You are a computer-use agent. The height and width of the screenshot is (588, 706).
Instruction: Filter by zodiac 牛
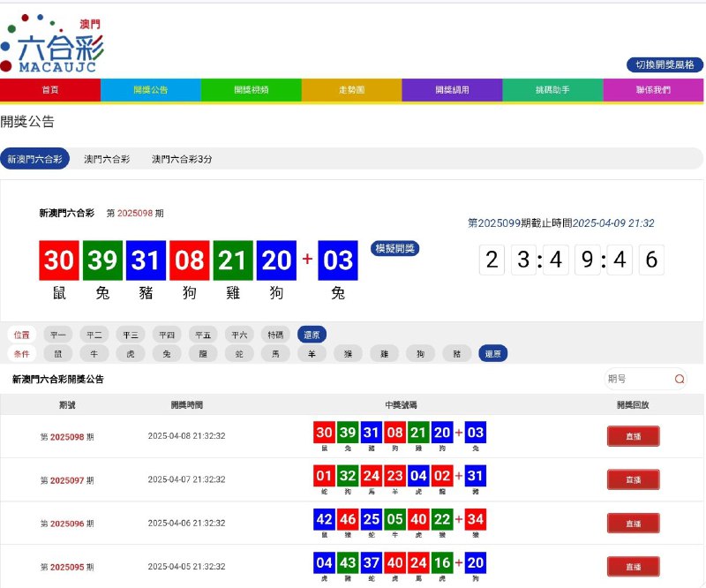pos(94,354)
